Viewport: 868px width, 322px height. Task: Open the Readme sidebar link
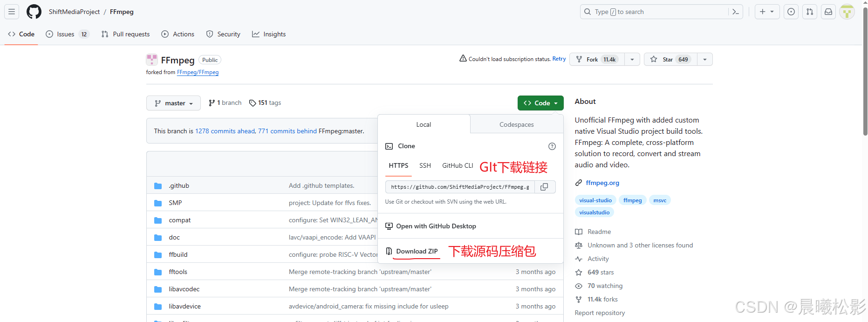coord(593,232)
